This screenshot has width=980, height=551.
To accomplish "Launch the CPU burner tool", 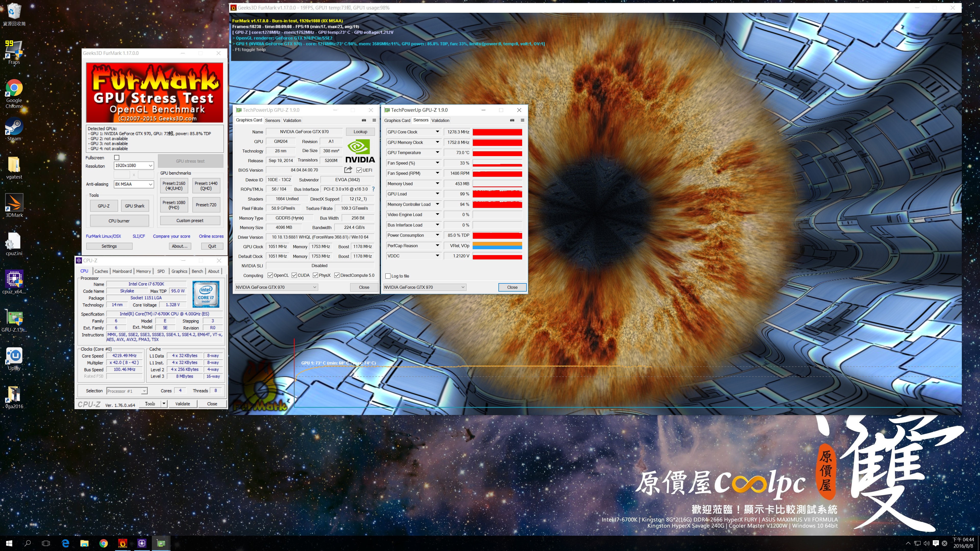I will coord(119,221).
